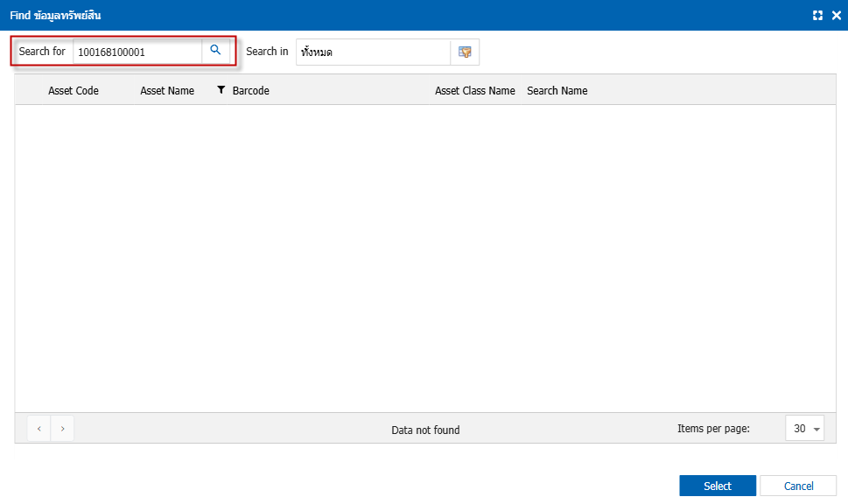This screenshot has height=504, width=848.
Task: Click the Barcode column header
Action: 251,91
